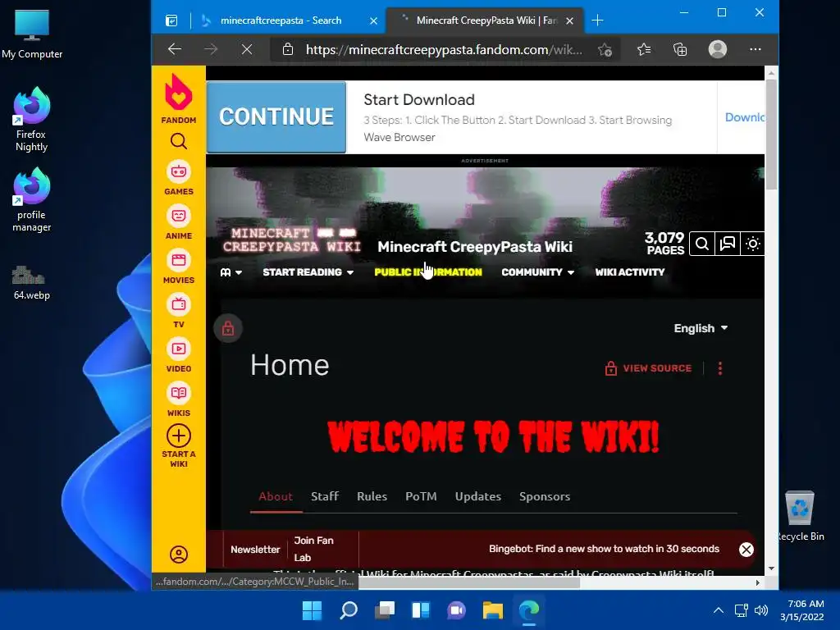Click the Continue ad button
Viewport: 840px width, 630px height.
[276, 116]
